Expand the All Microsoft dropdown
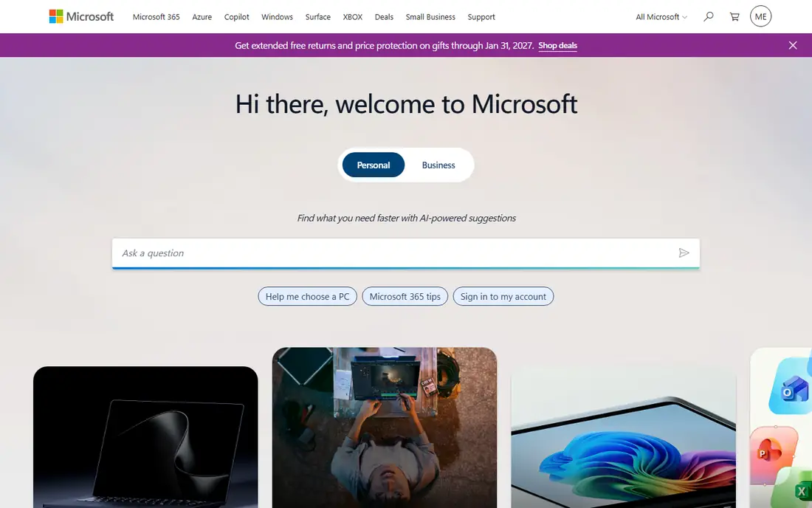 point(661,16)
